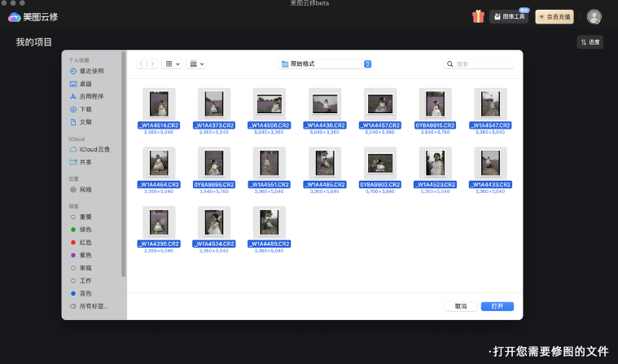The width and height of the screenshot is (618, 364).
Task: Expand the icon view mode dropdown
Action: click(173, 64)
